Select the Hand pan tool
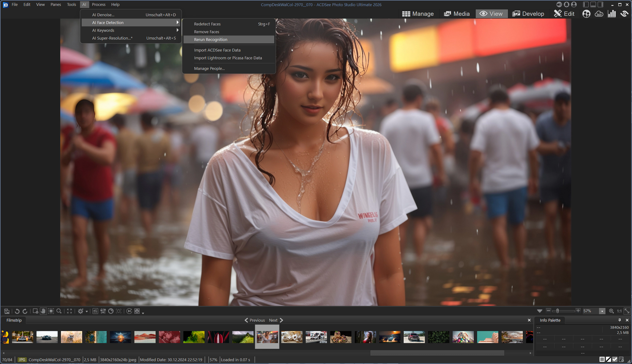 (x=43, y=311)
